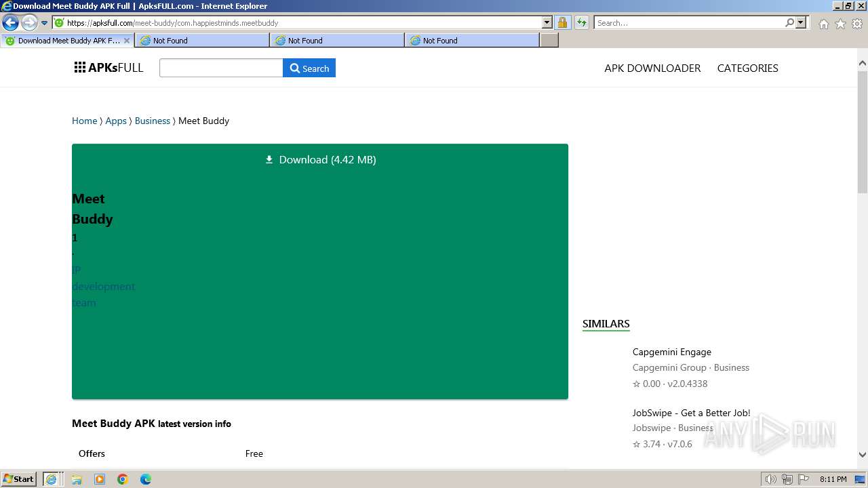
Task: Click the 8:11 PM system clock
Action: point(833,479)
